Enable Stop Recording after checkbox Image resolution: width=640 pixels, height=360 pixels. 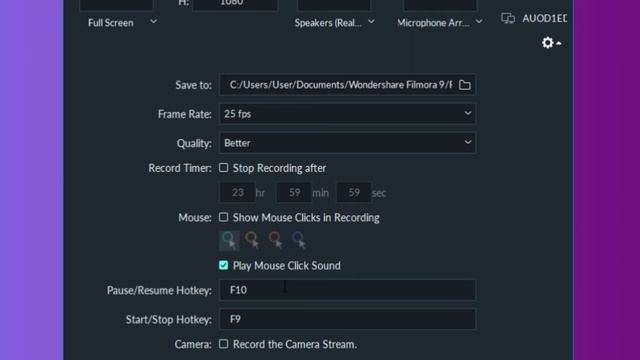(x=223, y=168)
